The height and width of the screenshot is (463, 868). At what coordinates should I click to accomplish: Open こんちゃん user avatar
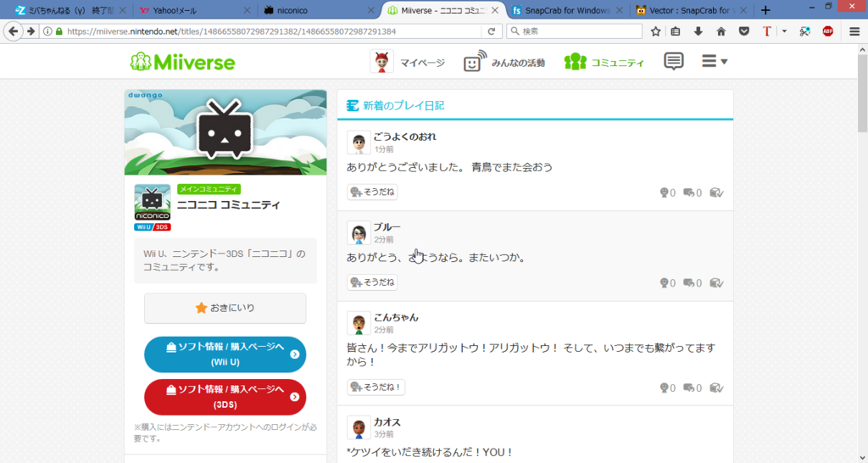[x=359, y=323]
